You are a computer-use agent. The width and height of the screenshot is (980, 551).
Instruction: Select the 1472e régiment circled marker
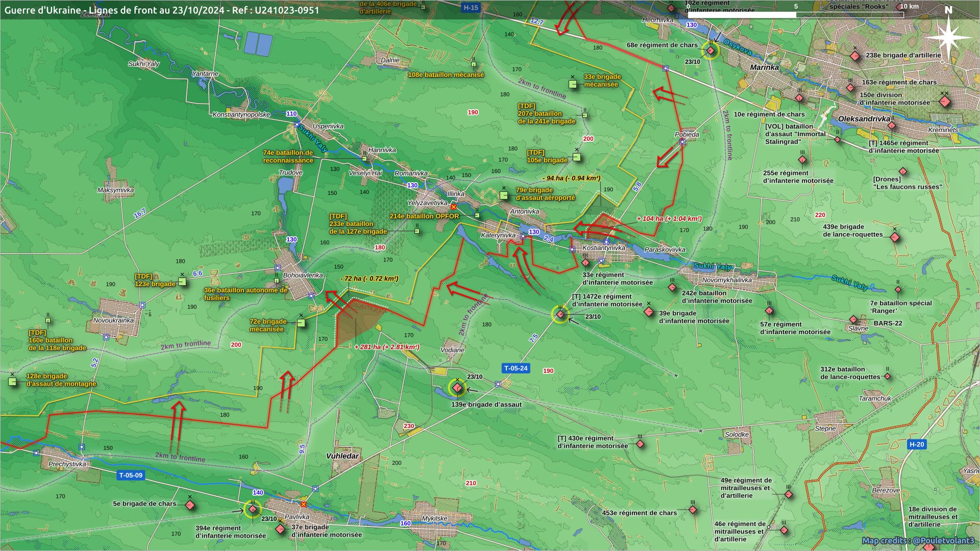[560, 314]
